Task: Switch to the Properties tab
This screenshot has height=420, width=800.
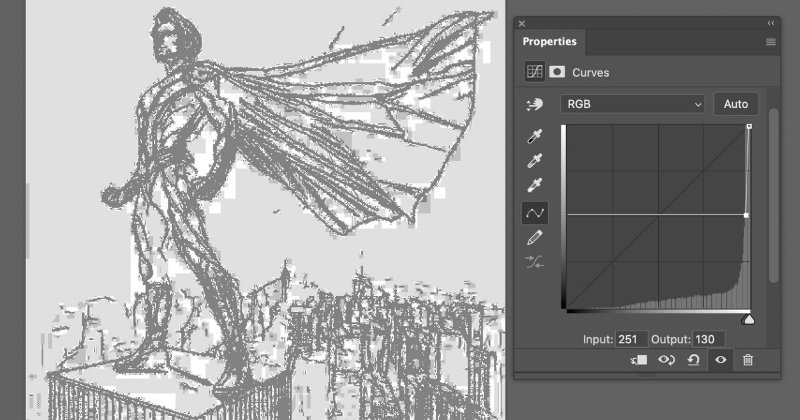Action: click(x=549, y=42)
